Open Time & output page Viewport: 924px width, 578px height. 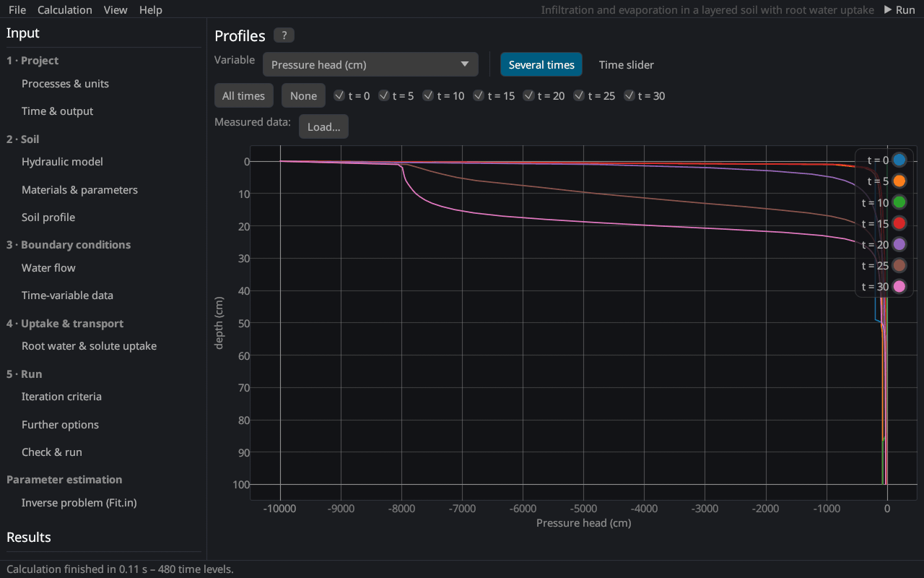tap(58, 111)
